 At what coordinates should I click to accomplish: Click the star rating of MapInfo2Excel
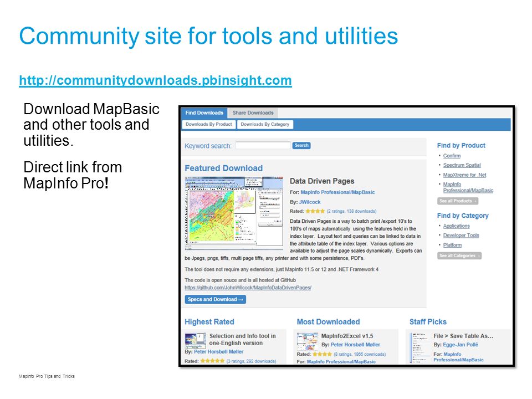point(322,354)
